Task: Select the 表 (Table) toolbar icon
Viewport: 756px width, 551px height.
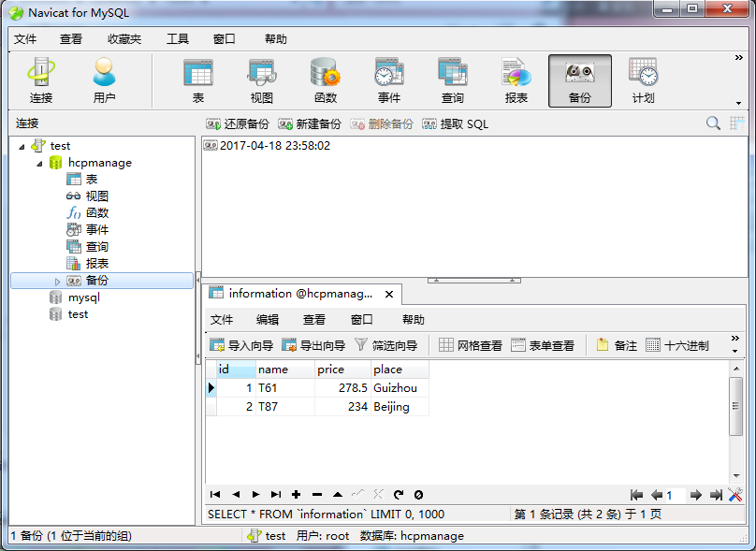Action: (197, 80)
